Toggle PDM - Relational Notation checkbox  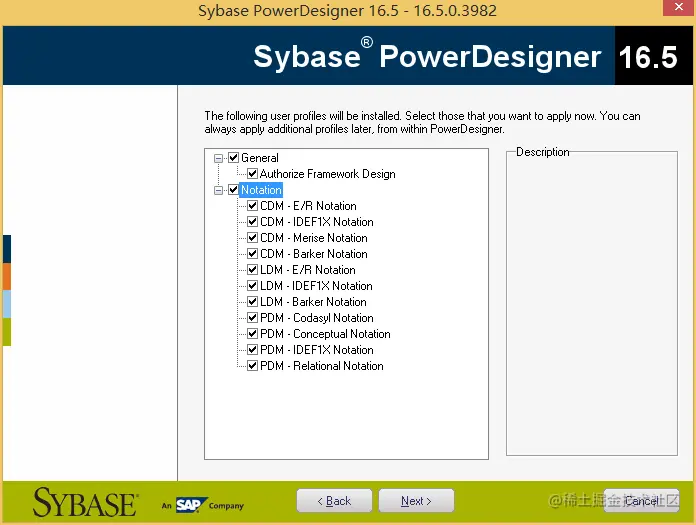tap(253, 366)
